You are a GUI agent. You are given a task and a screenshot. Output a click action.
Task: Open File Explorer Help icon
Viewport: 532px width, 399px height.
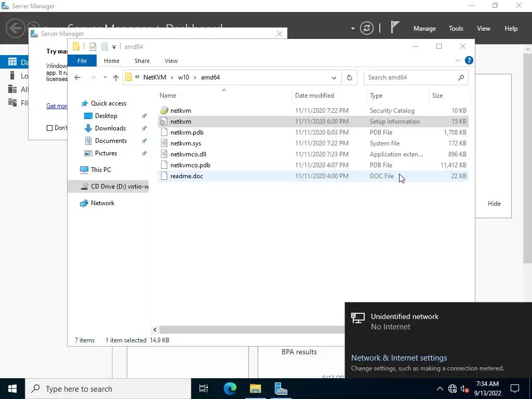(469, 60)
